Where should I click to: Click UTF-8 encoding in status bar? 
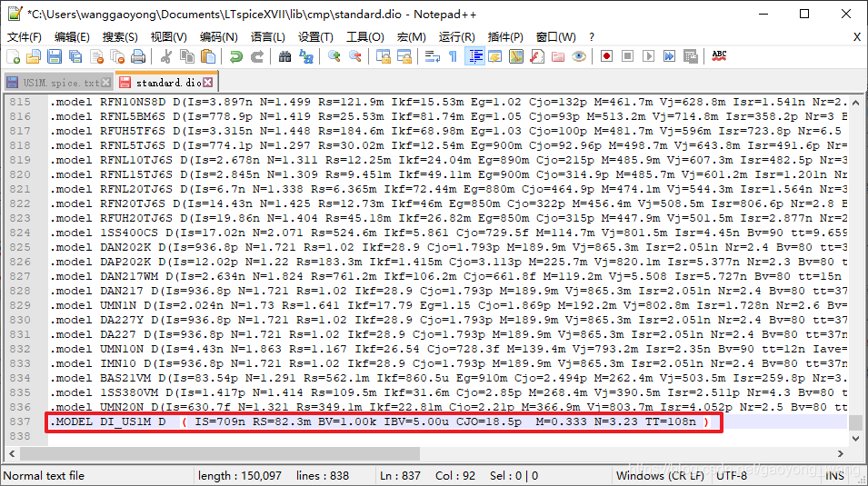[x=731, y=475]
